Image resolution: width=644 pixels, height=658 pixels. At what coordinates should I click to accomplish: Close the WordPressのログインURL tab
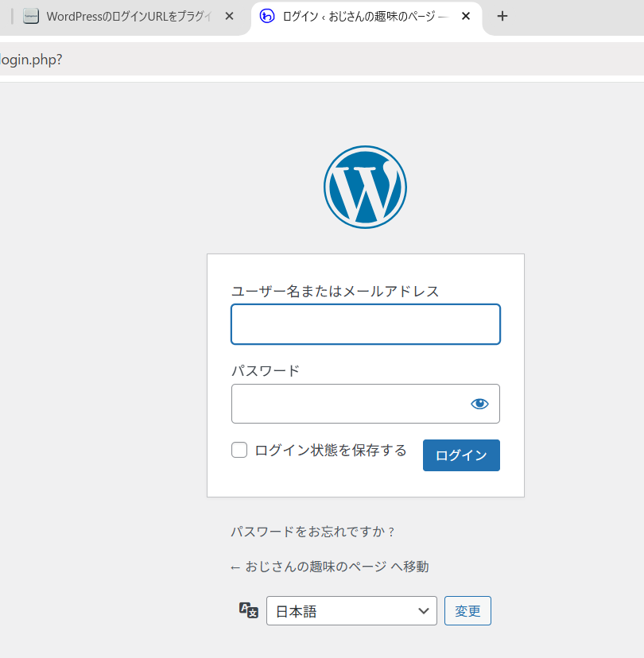229,17
